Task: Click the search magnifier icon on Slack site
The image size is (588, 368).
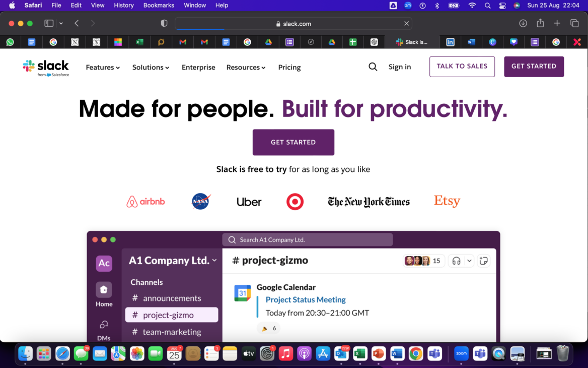Action: click(x=373, y=67)
